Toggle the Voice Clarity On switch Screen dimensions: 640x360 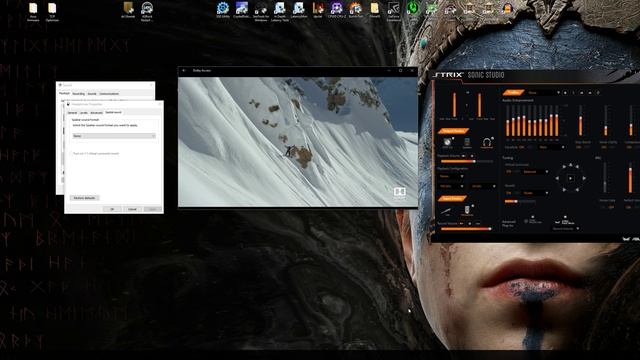604,147
